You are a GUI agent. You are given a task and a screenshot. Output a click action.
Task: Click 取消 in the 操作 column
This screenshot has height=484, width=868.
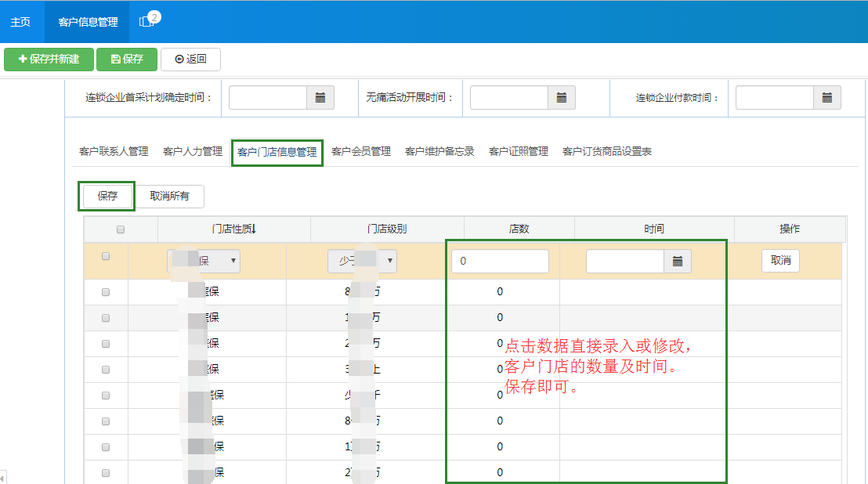780,260
